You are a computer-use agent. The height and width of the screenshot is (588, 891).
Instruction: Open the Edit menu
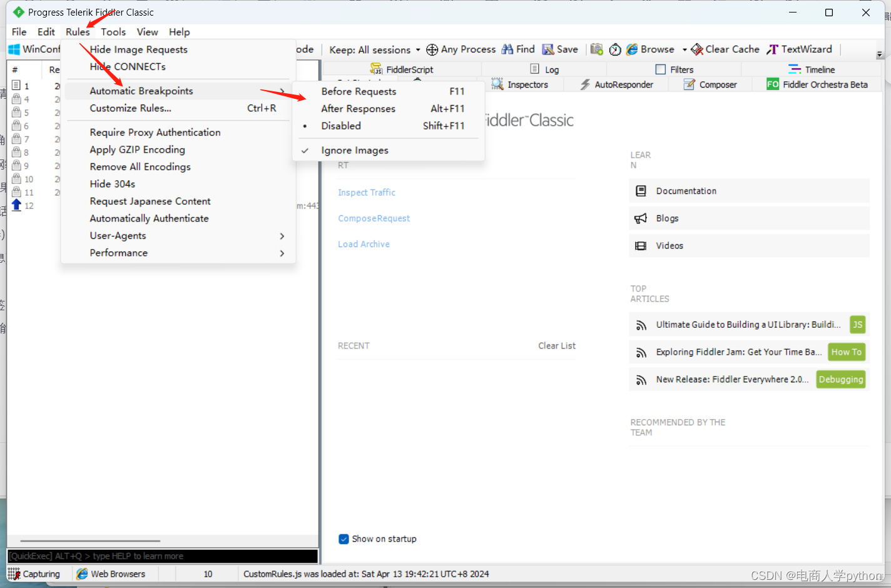pos(46,32)
